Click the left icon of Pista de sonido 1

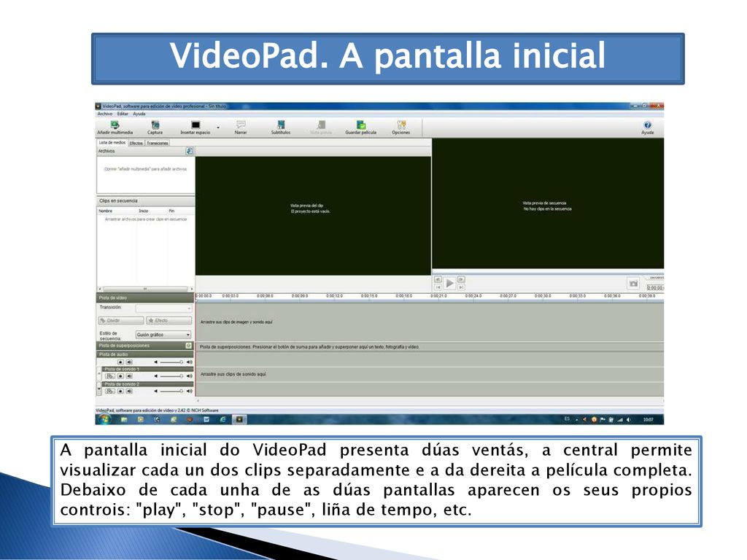109,376
